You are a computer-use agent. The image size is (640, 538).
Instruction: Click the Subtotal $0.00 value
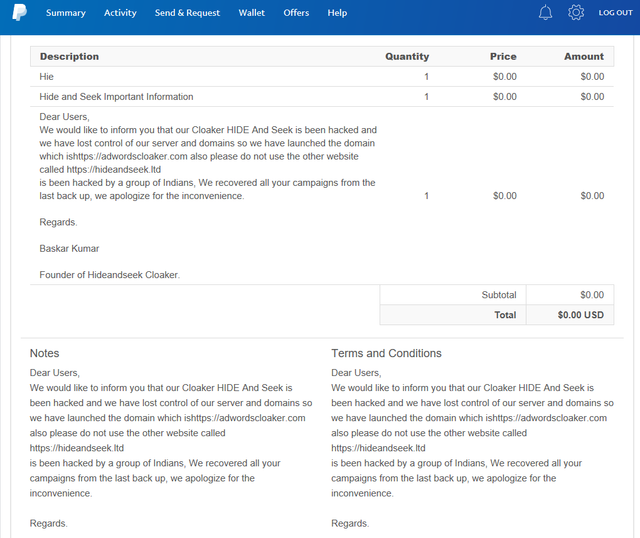[x=592, y=295]
